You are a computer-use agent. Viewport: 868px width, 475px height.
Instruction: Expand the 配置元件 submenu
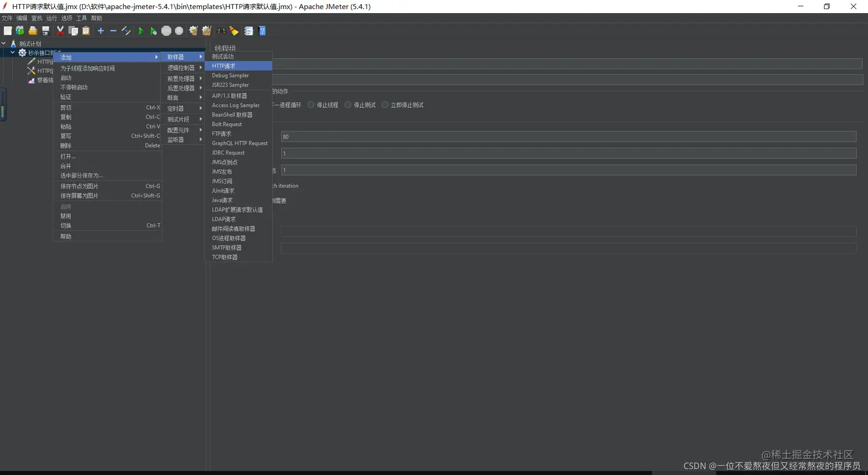pos(184,130)
